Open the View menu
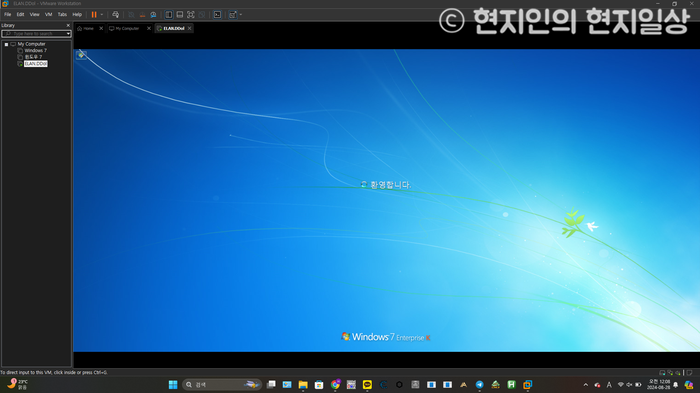The height and width of the screenshot is (393, 700). (34, 15)
